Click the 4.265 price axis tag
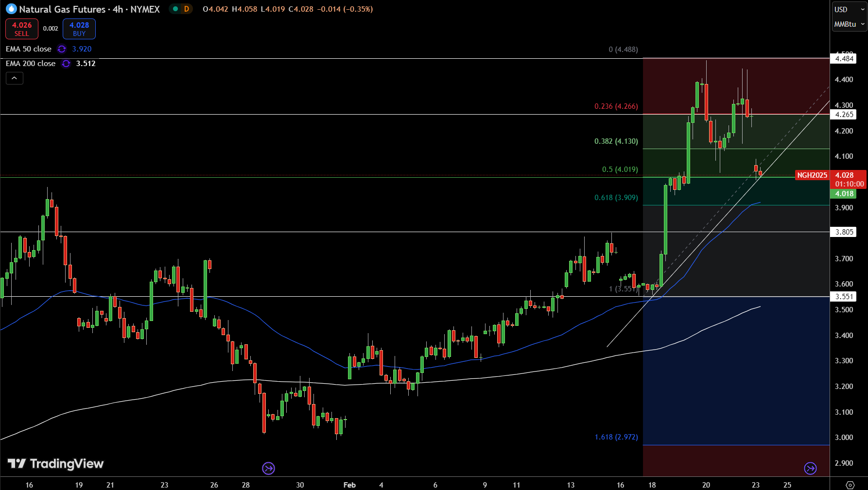Viewport: 868px width, 490px height. pos(844,115)
